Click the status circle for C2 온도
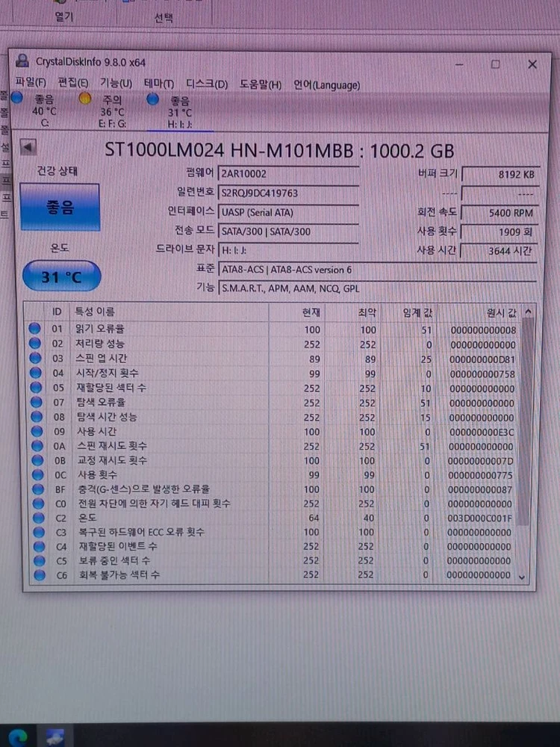560x747 pixels. pyautogui.click(x=39, y=518)
